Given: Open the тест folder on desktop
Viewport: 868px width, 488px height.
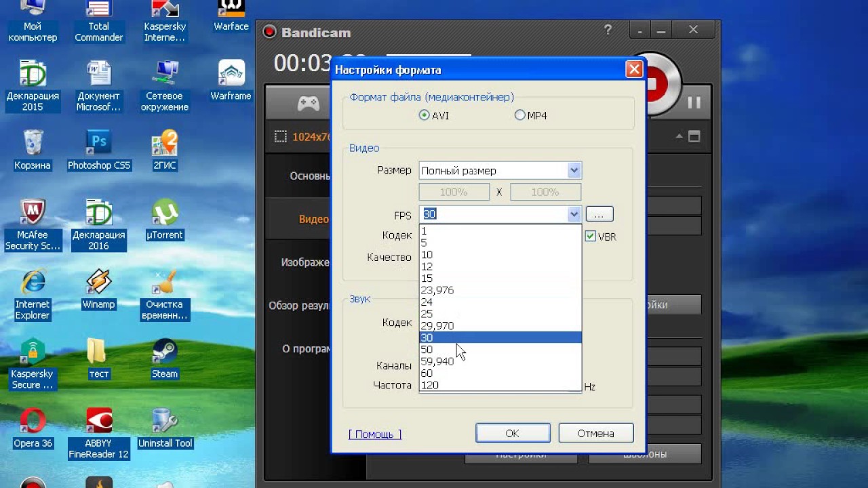Looking at the screenshot, I should (x=98, y=359).
